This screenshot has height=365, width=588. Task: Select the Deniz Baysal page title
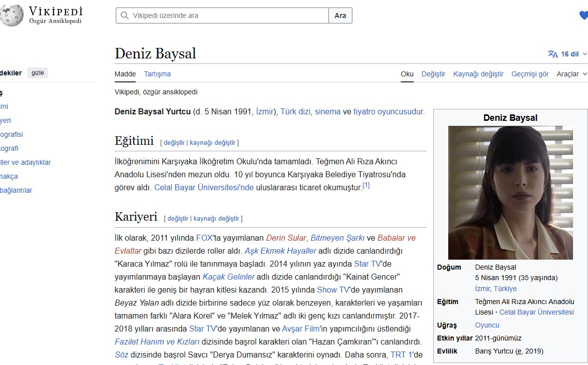[x=155, y=53]
